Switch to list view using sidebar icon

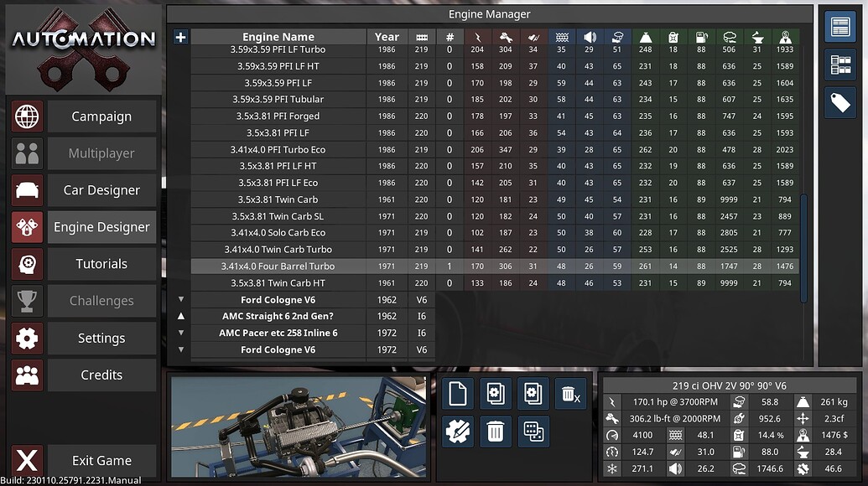[x=839, y=27]
